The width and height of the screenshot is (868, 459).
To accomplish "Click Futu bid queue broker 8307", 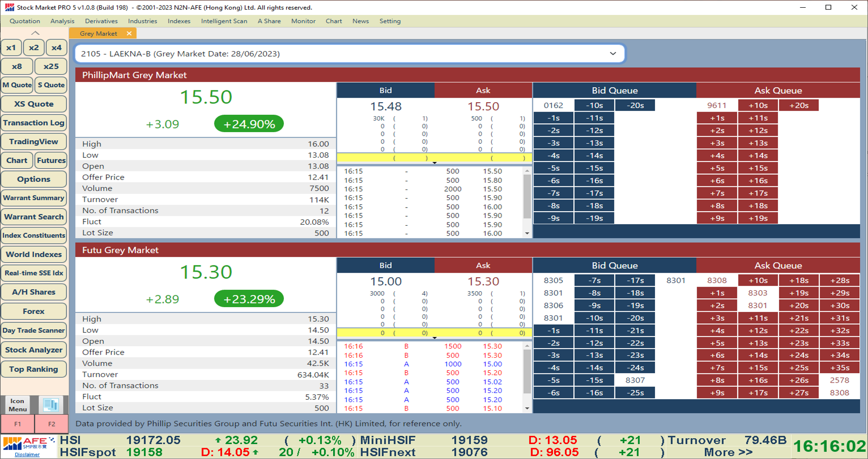I will click(x=635, y=380).
